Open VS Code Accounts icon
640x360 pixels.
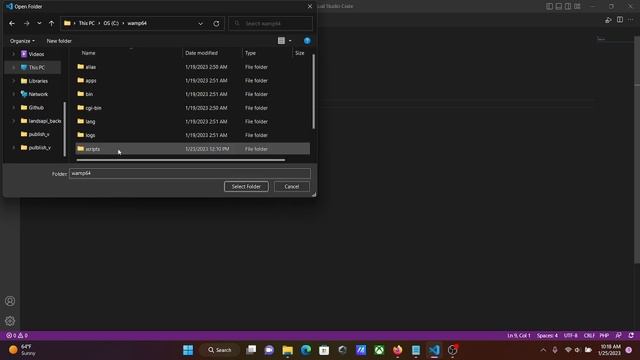[x=10, y=301]
